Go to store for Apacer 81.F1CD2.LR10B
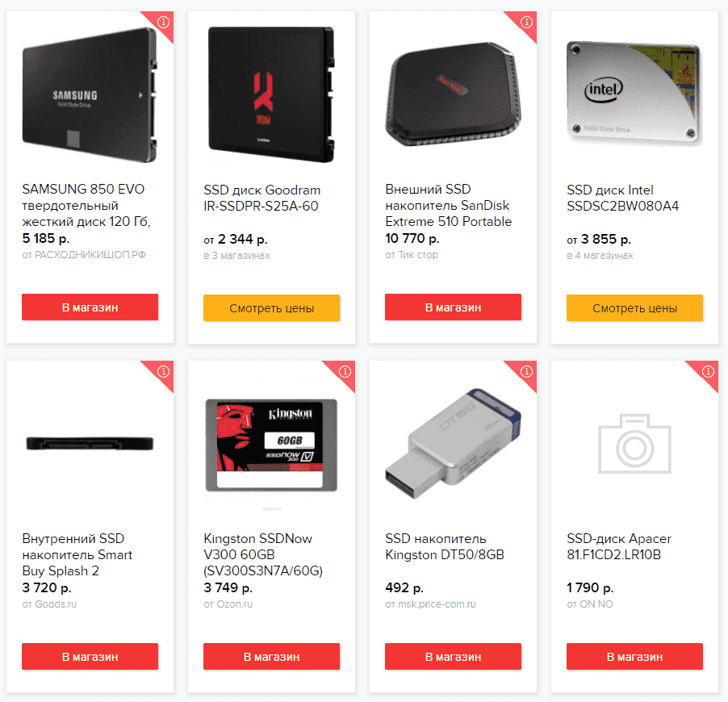Screen dimensions: 728x702 coord(634,657)
